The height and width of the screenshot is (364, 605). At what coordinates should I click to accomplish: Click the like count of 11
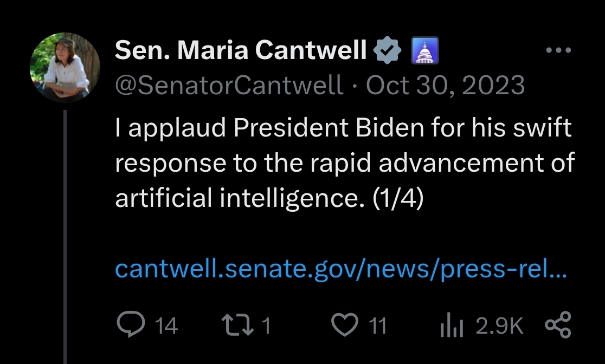click(377, 326)
